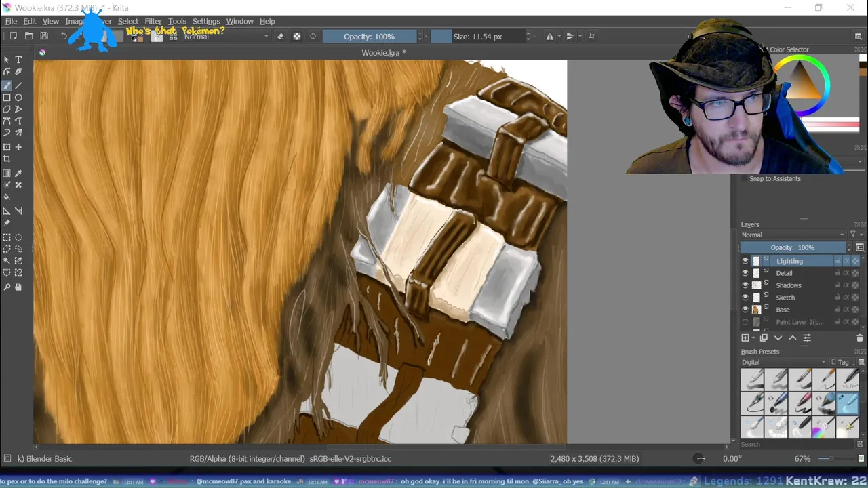Click Duplicate Layer icon in Layers panel
868x488 pixels.
[x=764, y=338]
